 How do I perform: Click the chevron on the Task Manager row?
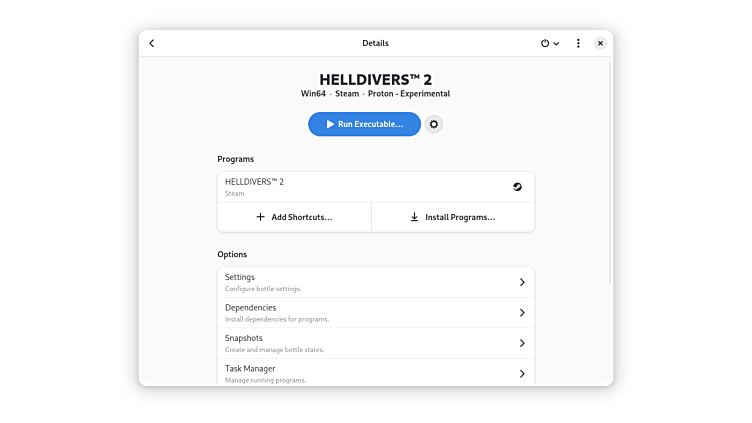[522, 373]
